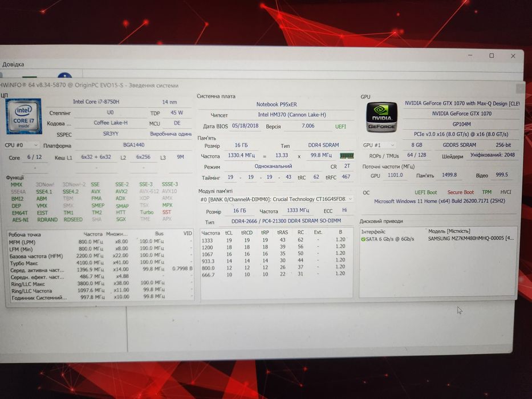
Task: Click the module frequency 1333 МГц
Action: click(298, 210)
